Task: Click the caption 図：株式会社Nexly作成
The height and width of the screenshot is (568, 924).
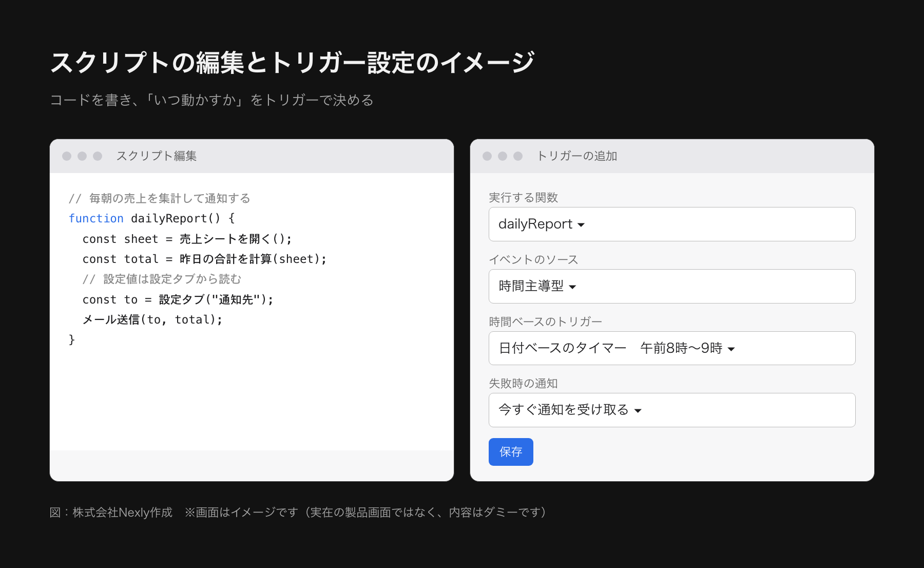Action: 111,512
